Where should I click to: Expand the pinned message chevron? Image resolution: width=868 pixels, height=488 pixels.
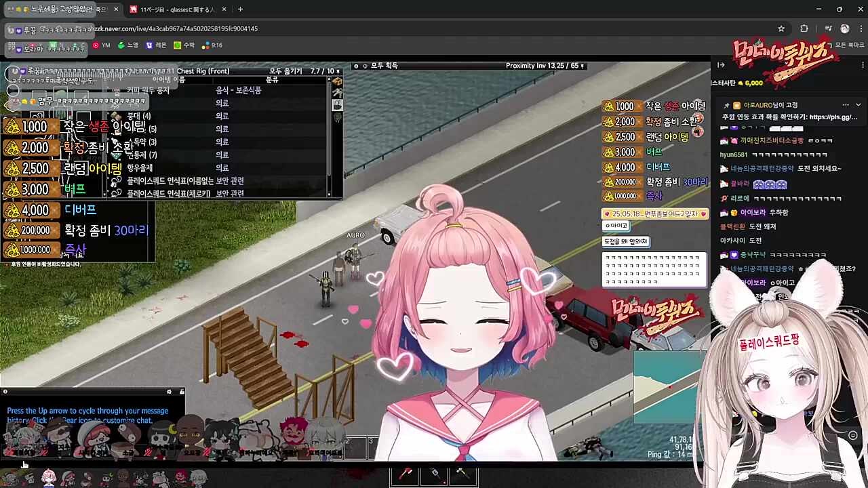tap(858, 105)
